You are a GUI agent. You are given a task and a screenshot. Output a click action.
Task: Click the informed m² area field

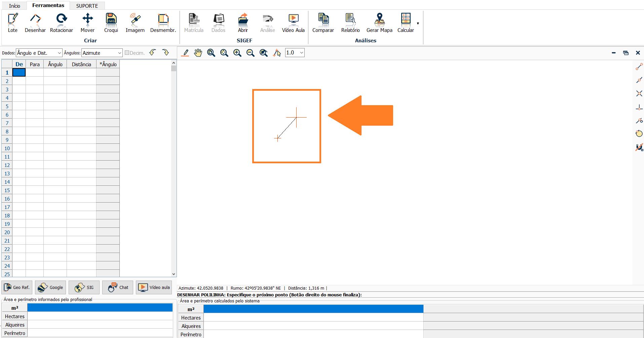[x=100, y=308]
